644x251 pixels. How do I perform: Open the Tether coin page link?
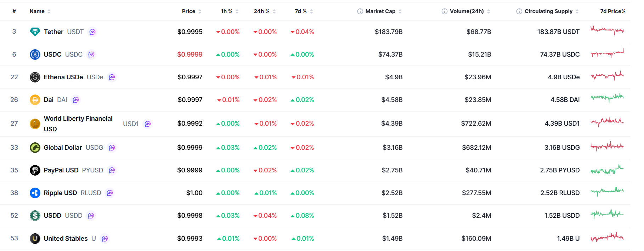[x=53, y=32]
